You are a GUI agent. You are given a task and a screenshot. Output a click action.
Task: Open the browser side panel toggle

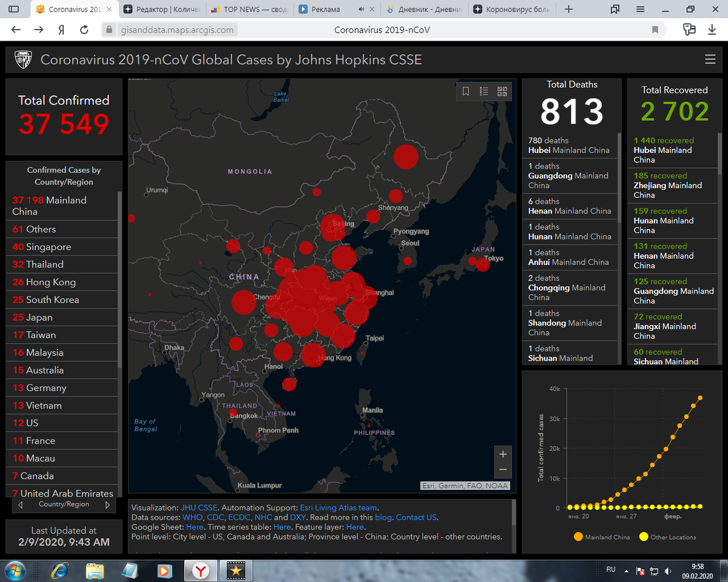[13, 9]
